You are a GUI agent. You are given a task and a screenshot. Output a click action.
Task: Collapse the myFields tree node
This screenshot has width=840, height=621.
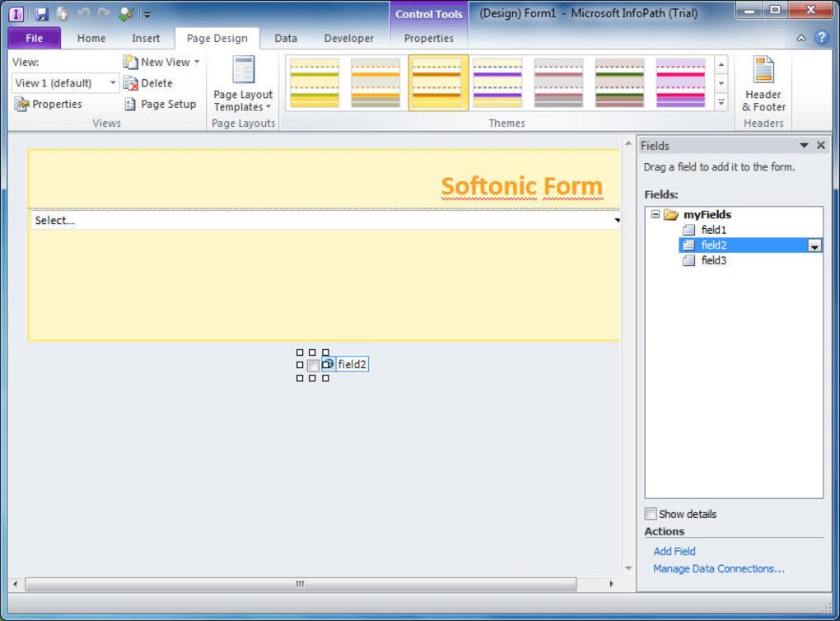(x=656, y=214)
